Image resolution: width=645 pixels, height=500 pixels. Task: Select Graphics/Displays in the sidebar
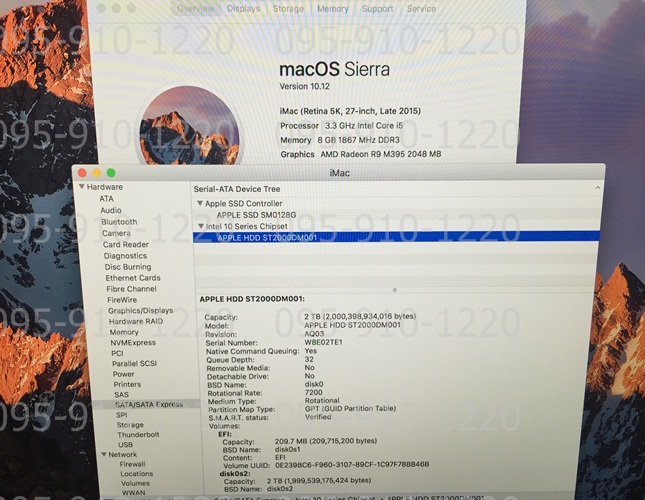[x=140, y=310]
